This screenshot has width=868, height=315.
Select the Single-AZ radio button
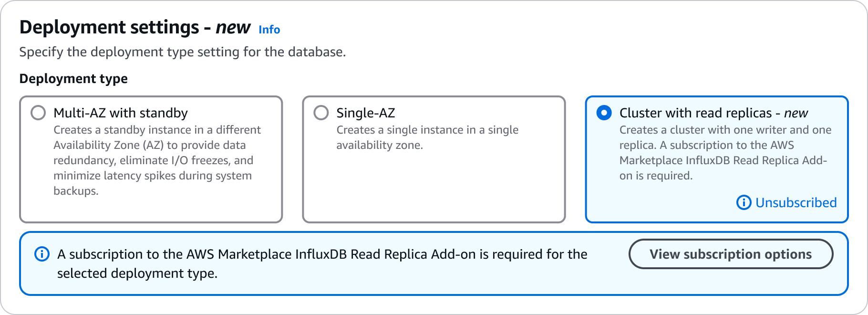point(320,113)
